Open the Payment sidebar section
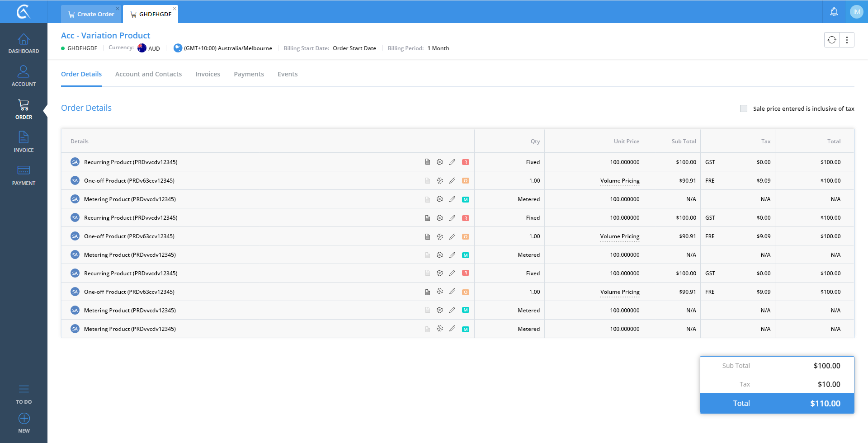The image size is (868, 443). point(24,175)
